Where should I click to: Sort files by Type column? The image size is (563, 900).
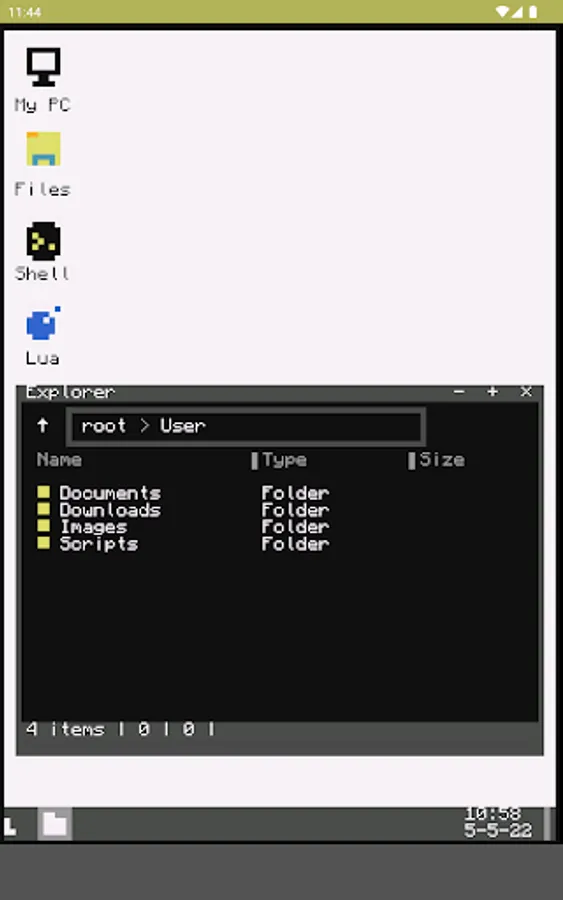click(x=285, y=460)
